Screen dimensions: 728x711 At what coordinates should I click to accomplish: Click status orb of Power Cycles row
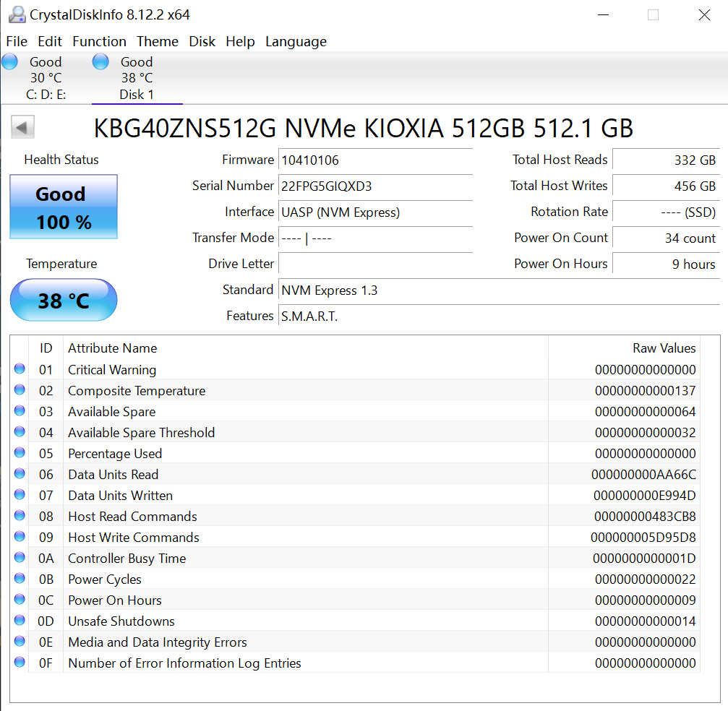click(x=20, y=578)
